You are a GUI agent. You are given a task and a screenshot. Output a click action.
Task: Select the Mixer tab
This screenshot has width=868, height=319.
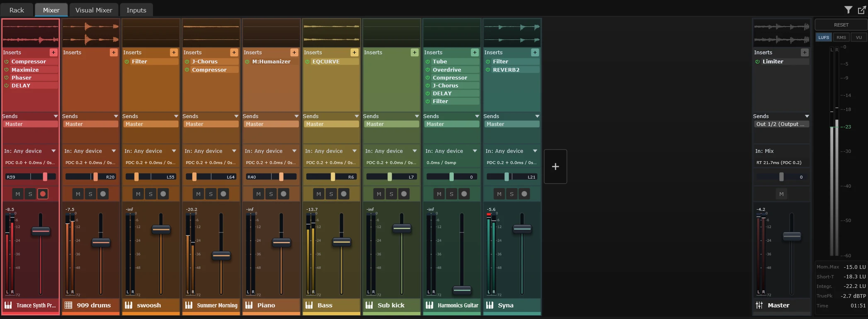pos(51,10)
